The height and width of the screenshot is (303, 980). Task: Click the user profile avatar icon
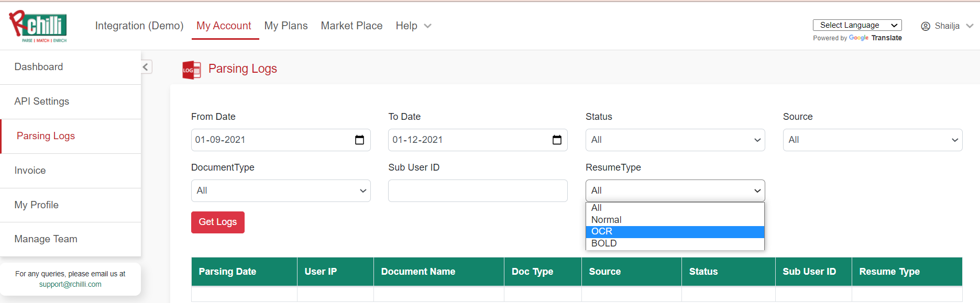(926, 26)
